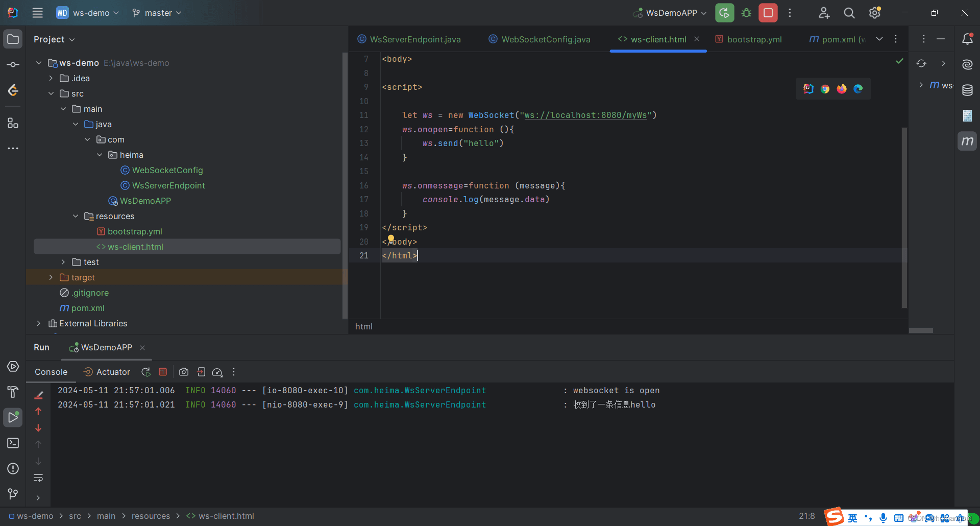
Task: Collapse the main folder
Action: click(63, 109)
